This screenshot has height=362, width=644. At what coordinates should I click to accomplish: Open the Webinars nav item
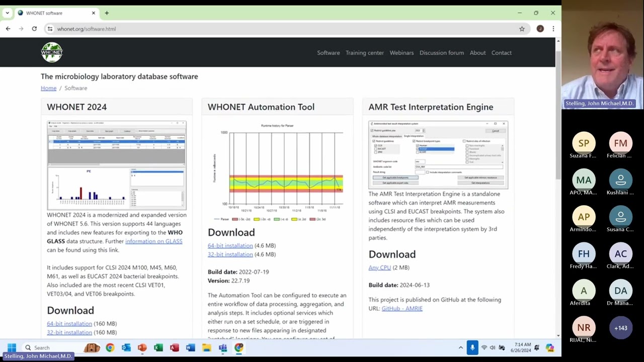[401, 53]
